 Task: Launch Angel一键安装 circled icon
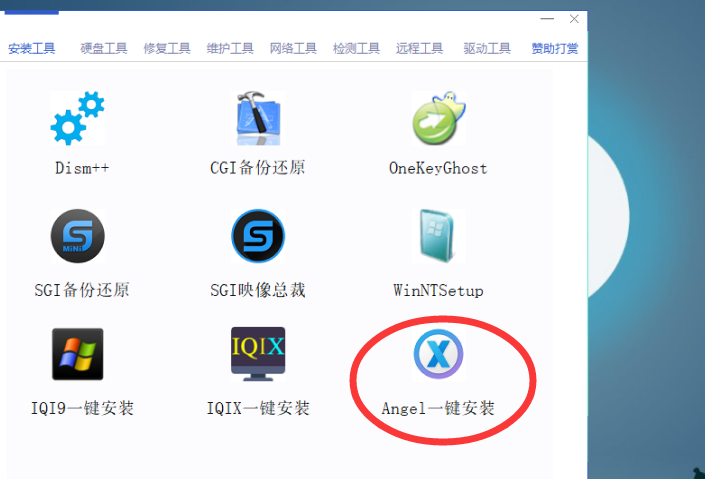[x=438, y=354]
